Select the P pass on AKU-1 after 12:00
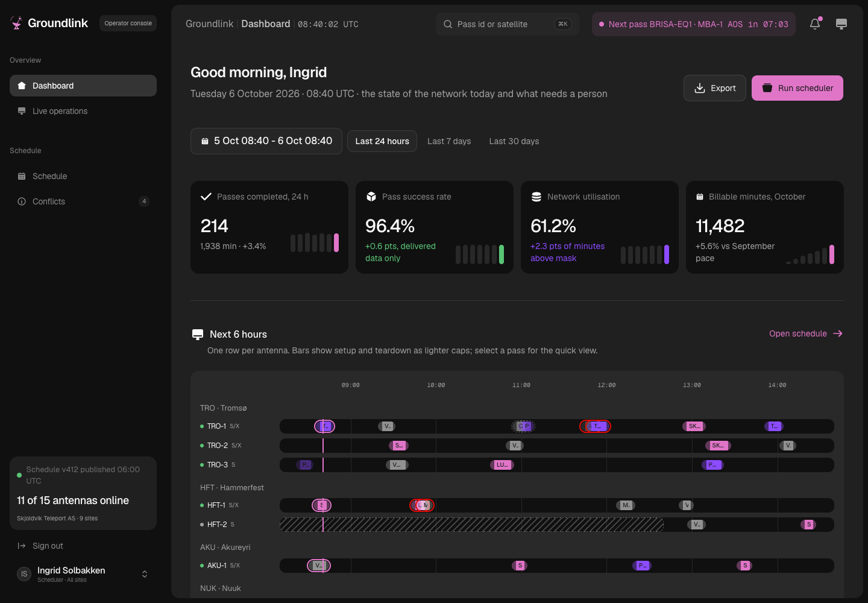868x603 pixels. point(642,566)
